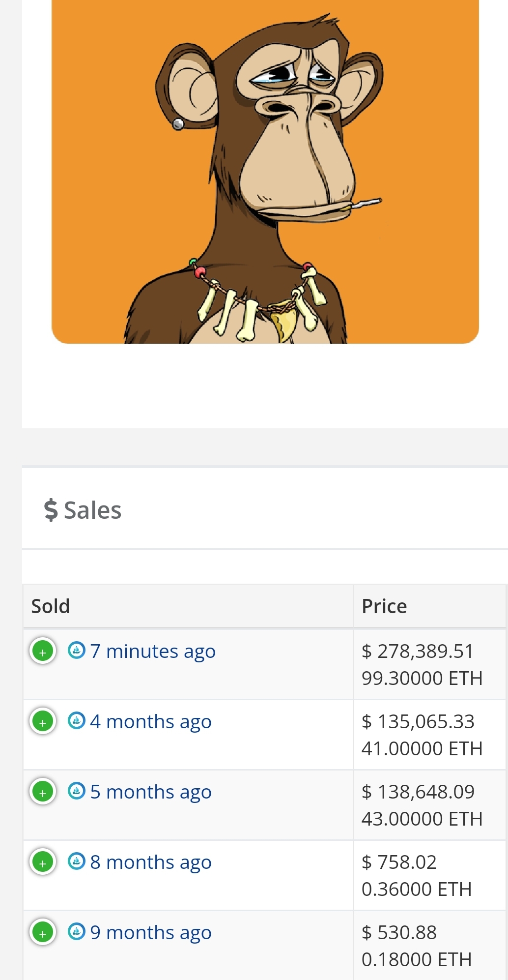The width and height of the screenshot is (508, 980).
Task: Select the OpenSea icon for 5 months ago
Action: coord(76,791)
